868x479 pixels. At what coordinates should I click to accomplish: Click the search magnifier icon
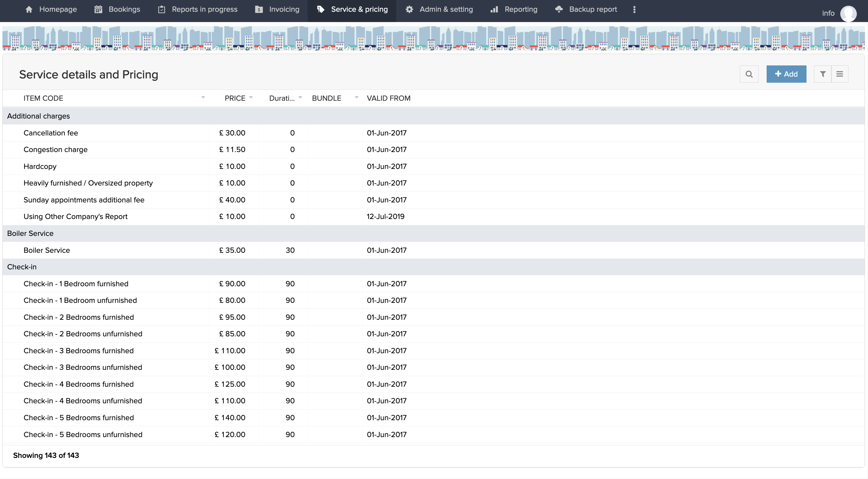(749, 74)
